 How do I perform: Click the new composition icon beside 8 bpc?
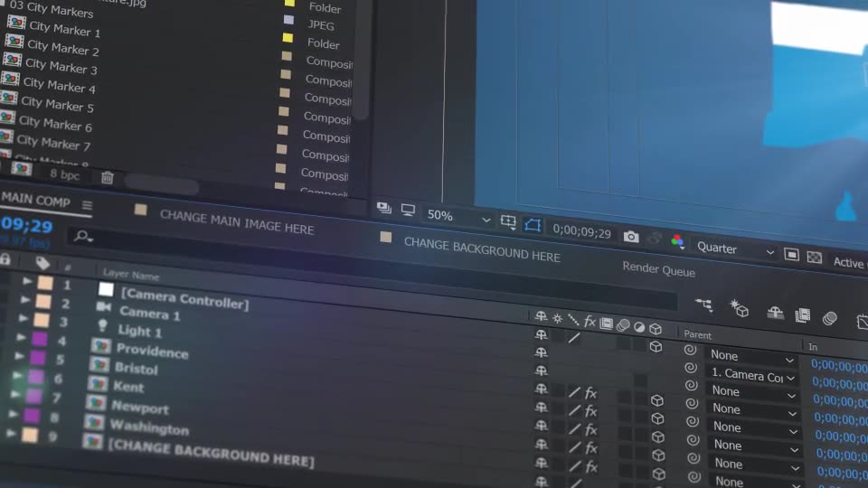22,168
